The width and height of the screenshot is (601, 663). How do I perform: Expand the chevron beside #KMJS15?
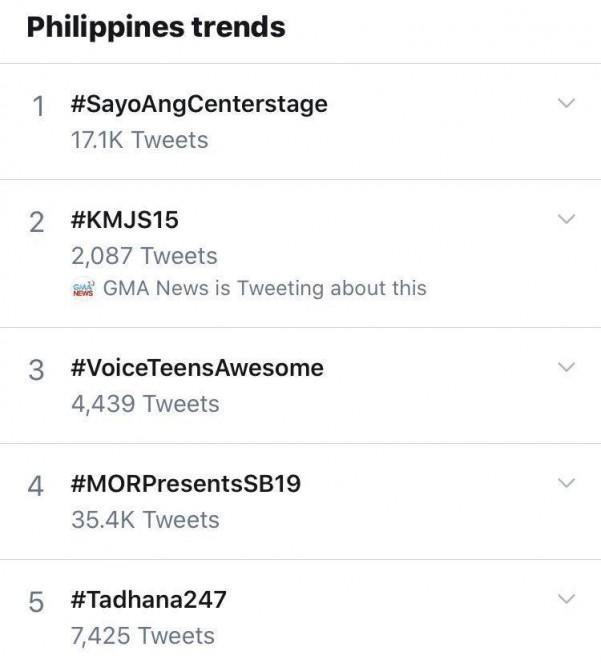[566, 219]
